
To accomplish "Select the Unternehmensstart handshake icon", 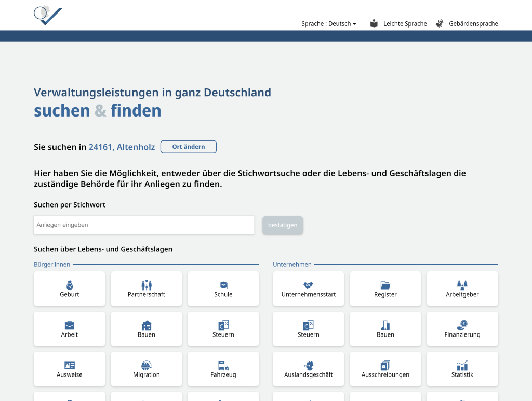I will 309,285.
